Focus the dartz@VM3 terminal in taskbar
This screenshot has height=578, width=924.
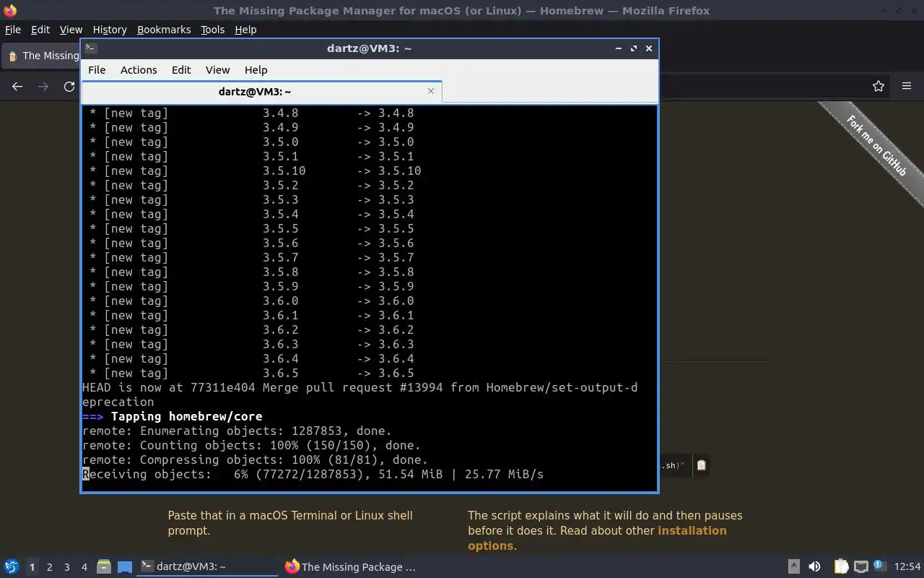click(x=207, y=566)
